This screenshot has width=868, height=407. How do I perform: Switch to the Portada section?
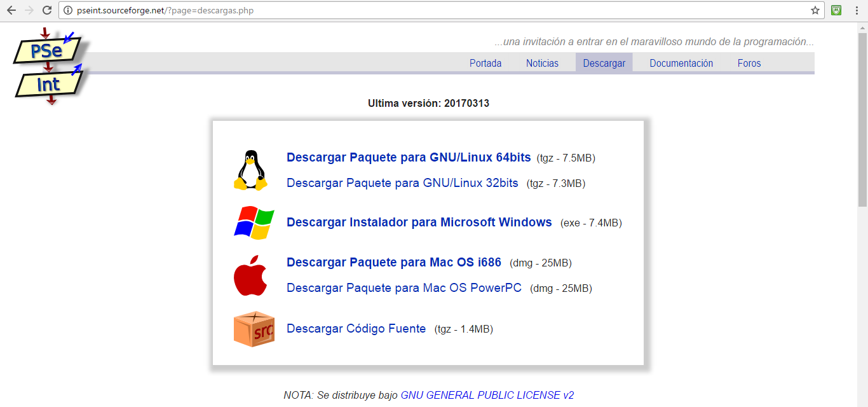point(485,63)
